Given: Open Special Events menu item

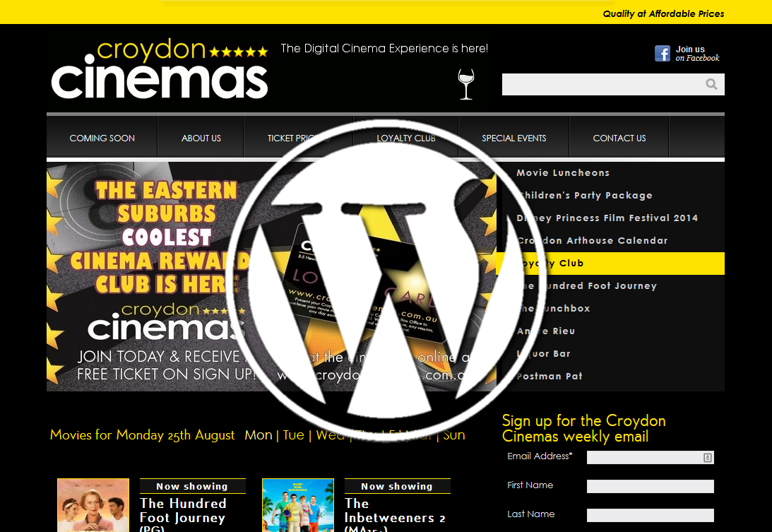Looking at the screenshot, I should (514, 138).
